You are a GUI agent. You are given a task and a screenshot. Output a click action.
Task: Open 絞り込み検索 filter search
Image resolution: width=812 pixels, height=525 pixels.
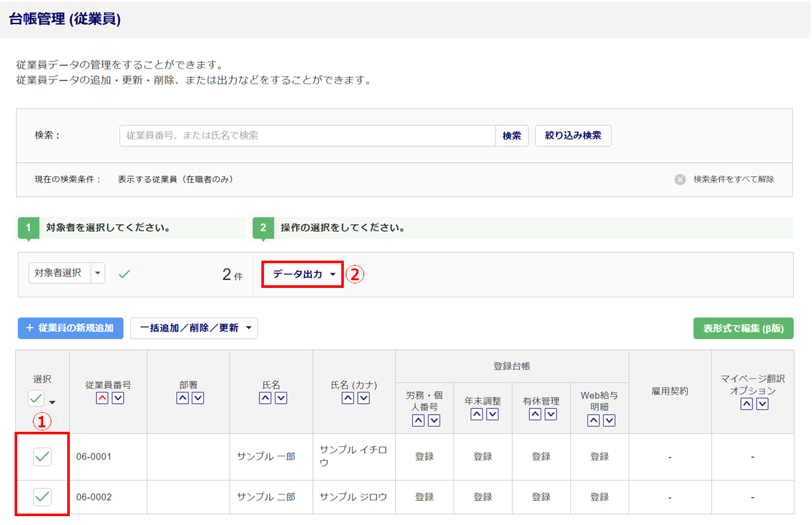(573, 136)
